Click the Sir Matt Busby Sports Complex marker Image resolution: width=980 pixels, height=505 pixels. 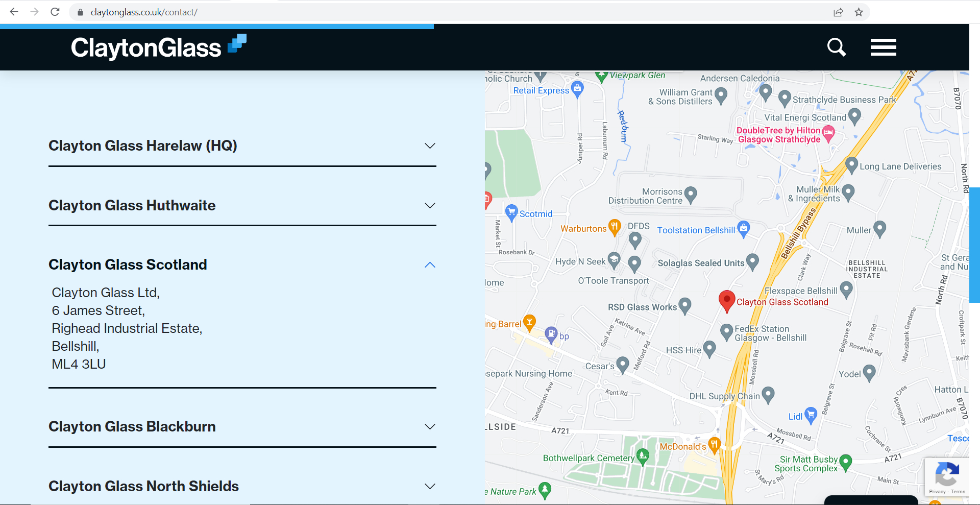click(x=846, y=462)
